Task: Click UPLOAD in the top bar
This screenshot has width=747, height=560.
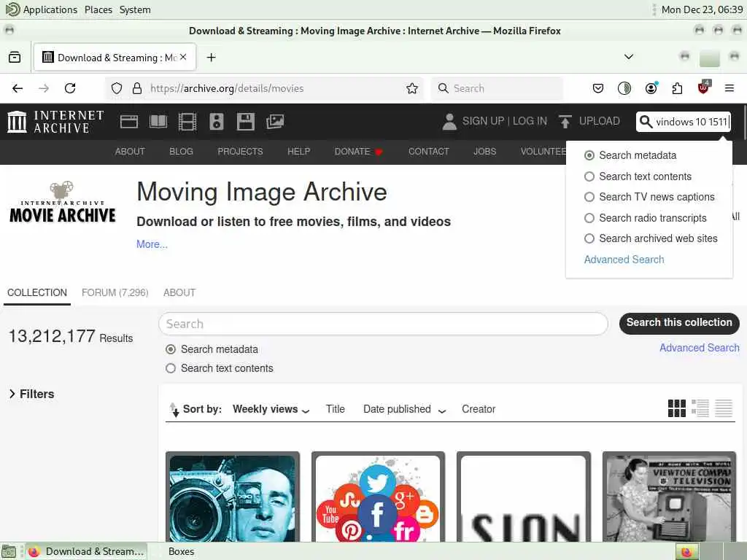Action: pyautogui.click(x=600, y=121)
